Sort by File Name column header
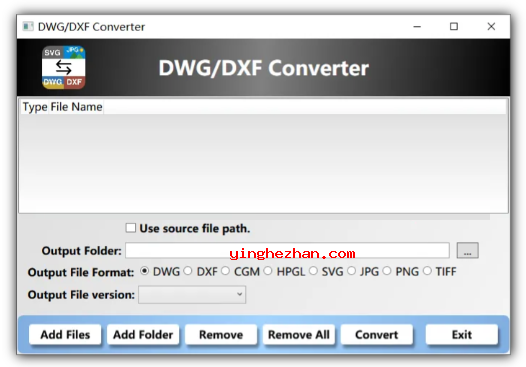The width and height of the screenshot is (526, 367). click(x=76, y=107)
